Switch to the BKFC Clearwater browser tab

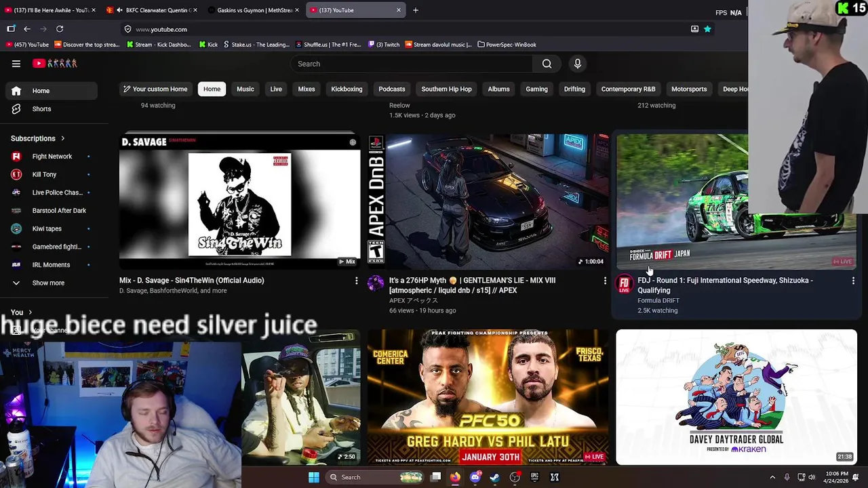point(152,10)
